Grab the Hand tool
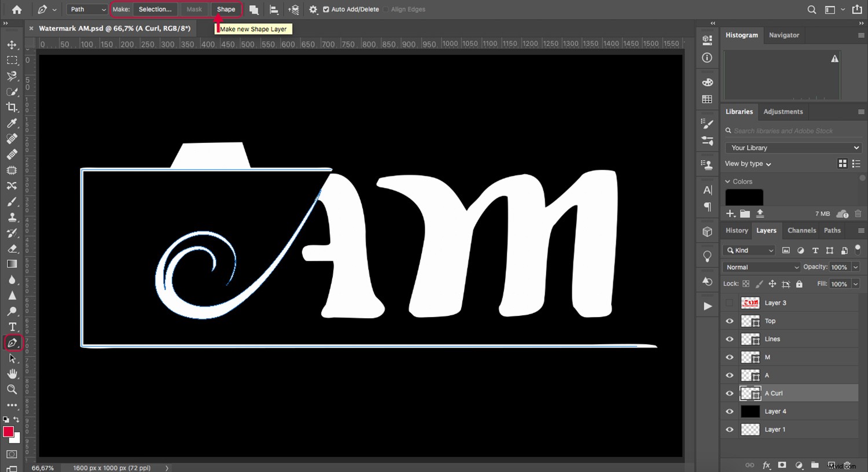The width and height of the screenshot is (868, 472). pyautogui.click(x=12, y=374)
